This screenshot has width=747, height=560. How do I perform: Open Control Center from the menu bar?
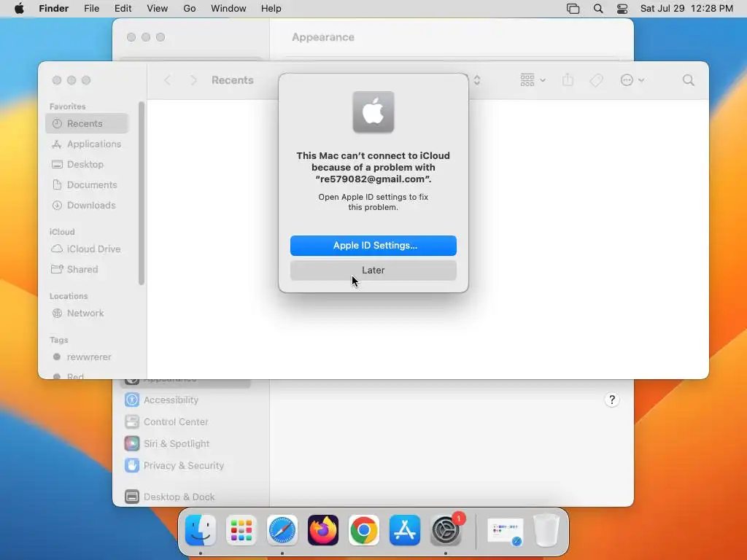pos(622,9)
